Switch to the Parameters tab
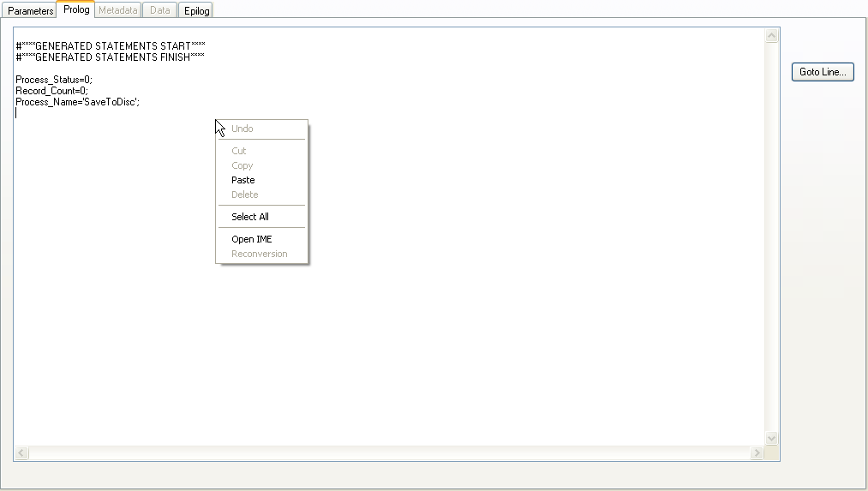This screenshot has width=868, height=491. click(31, 11)
